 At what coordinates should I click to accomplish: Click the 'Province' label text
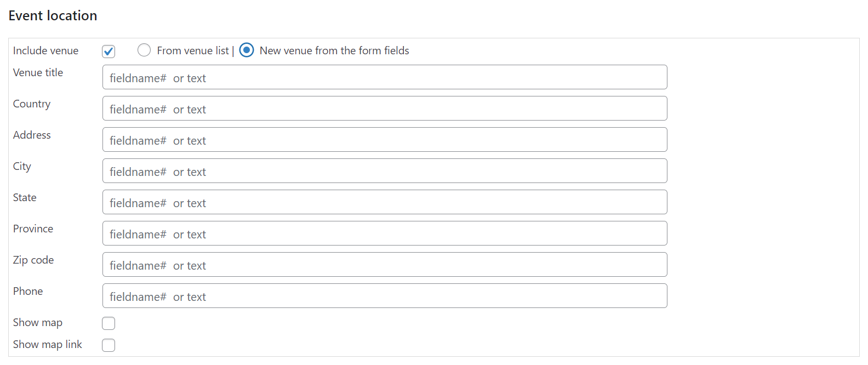(33, 229)
